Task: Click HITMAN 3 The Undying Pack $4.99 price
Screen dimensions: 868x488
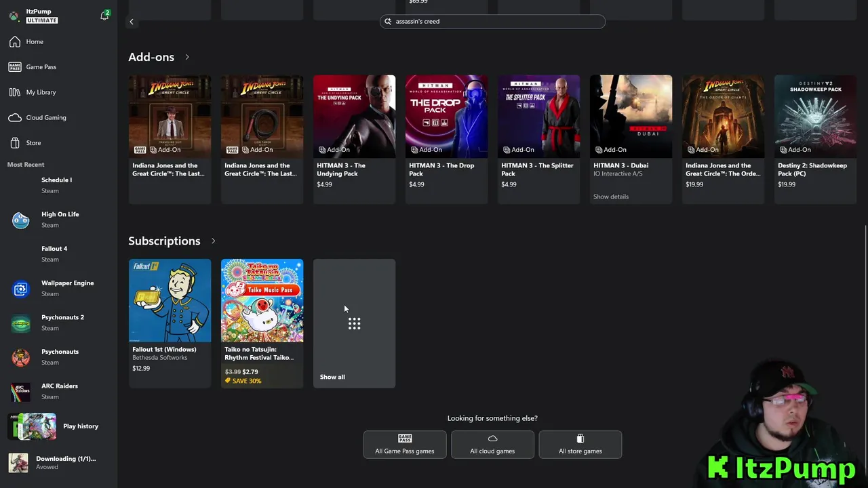Action: click(x=324, y=184)
